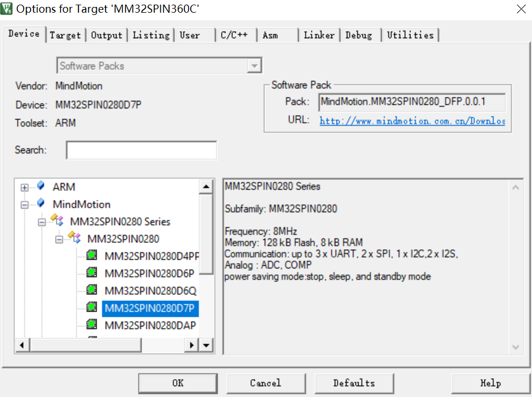Switch to the Linker tab

click(319, 35)
